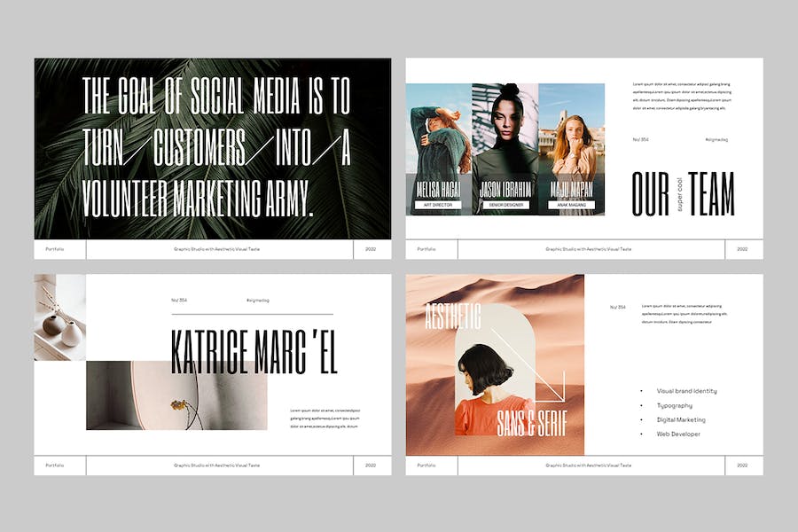Click the vases photo on the Katrice slide
Screen dimensions: 798x532
60,317
